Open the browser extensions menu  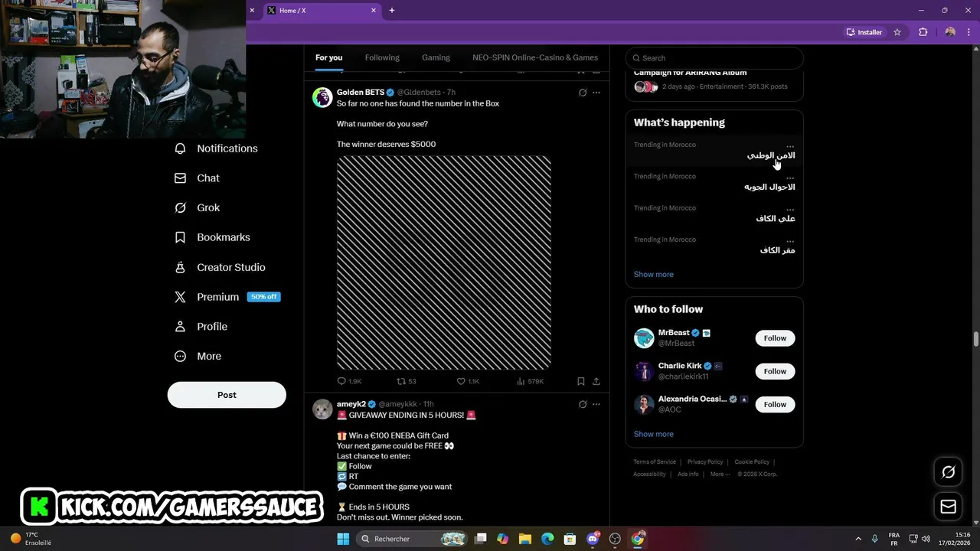923,32
